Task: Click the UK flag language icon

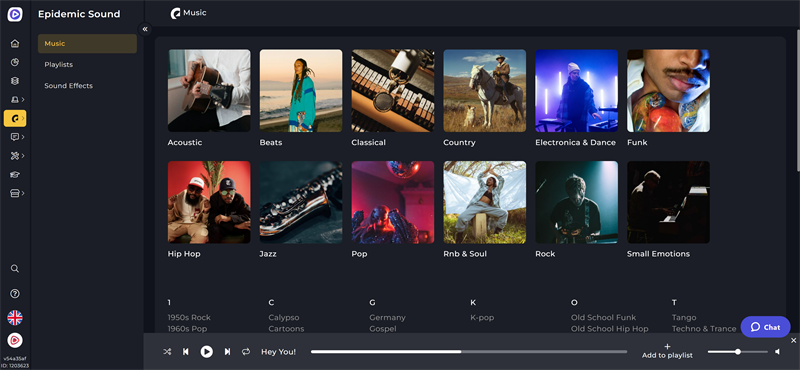Action: click(15, 318)
